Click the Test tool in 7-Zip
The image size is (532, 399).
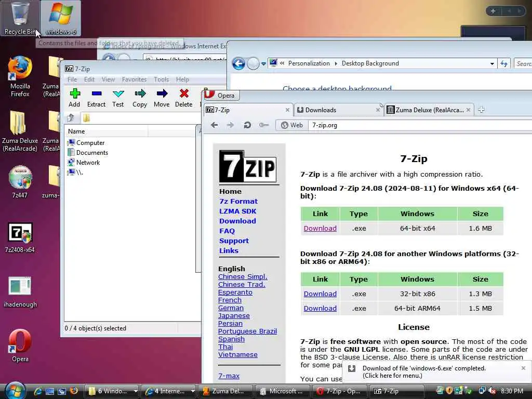[x=118, y=98]
